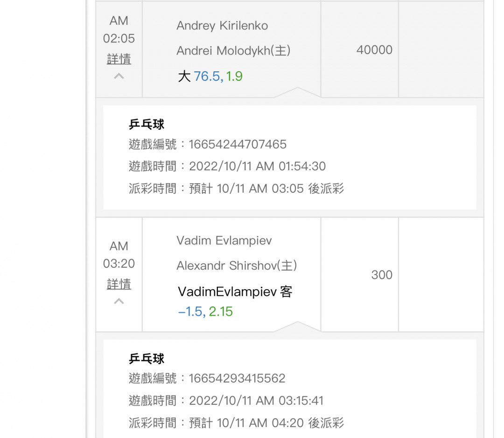This screenshot has height=438, width=504.
Task: Collapse details chevron under the 03:20 match
Action: coord(119,301)
